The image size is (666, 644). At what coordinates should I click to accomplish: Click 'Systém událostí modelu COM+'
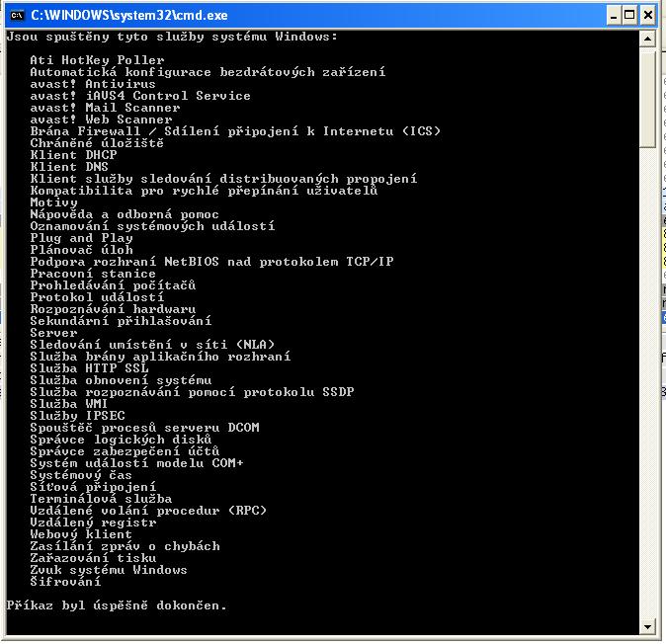pyautogui.click(x=136, y=463)
